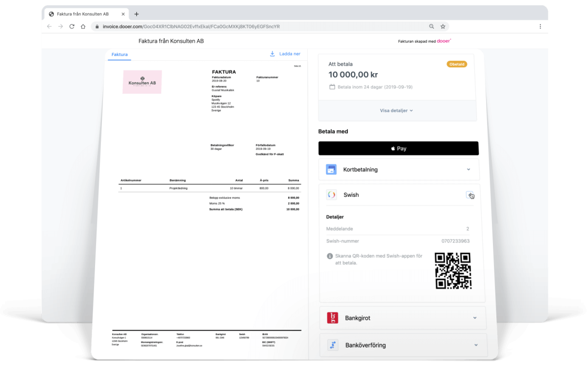The height and width of the screenshot is (368, 588).
Task: Click the Meddelande value 2
Action: click(468, 229)
